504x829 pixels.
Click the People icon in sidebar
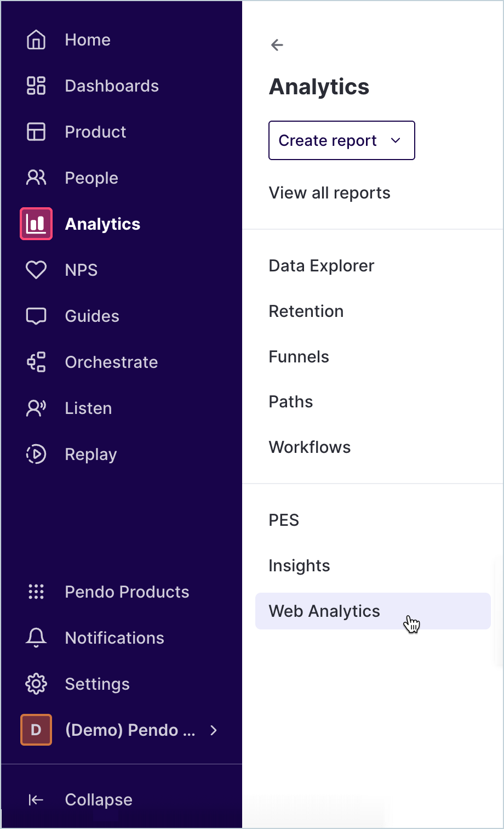[x=36, y=178]
